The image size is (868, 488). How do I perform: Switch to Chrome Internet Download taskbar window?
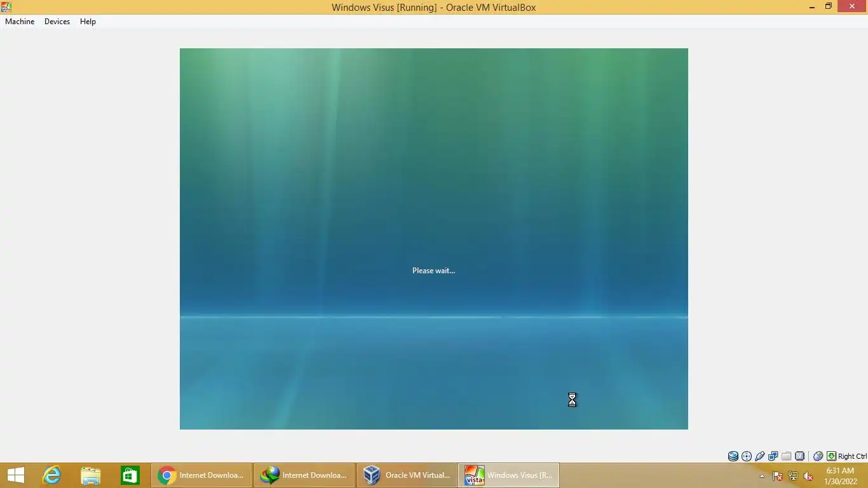click(x=201, y=475)
